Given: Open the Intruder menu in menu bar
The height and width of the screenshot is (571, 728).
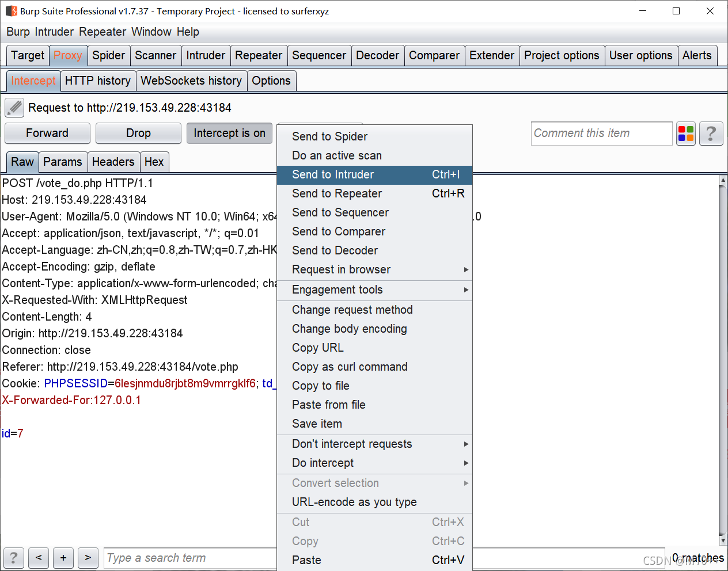Looking at the screenshot, I should coord(54,32).
